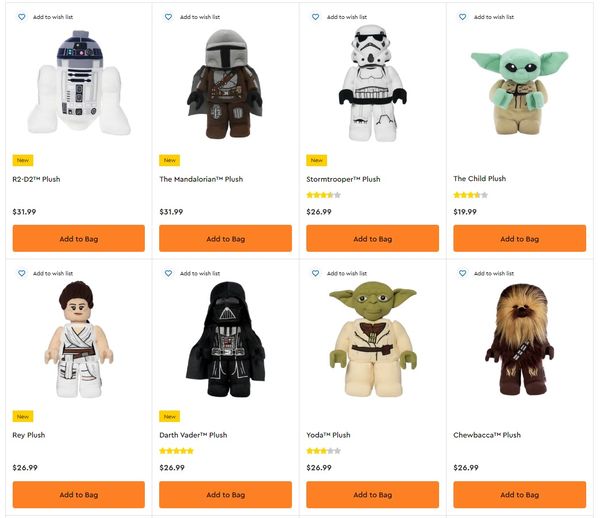
Task: Add Darth Vader Plush to bag
Action: point(225,495)
